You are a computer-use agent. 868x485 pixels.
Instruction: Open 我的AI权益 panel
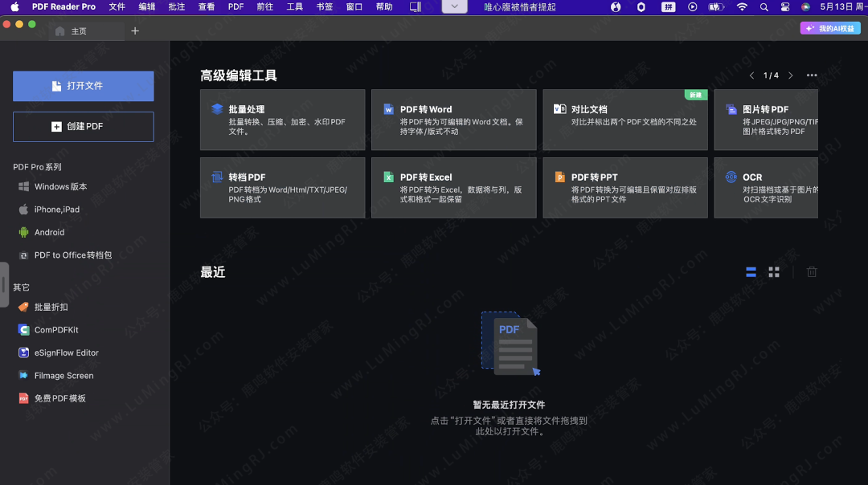tap(831, 27)
